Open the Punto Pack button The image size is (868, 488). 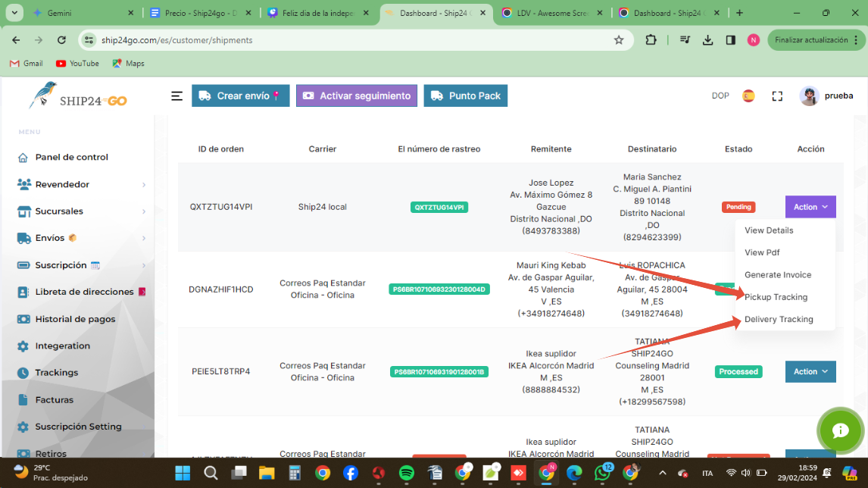(466, 95)
